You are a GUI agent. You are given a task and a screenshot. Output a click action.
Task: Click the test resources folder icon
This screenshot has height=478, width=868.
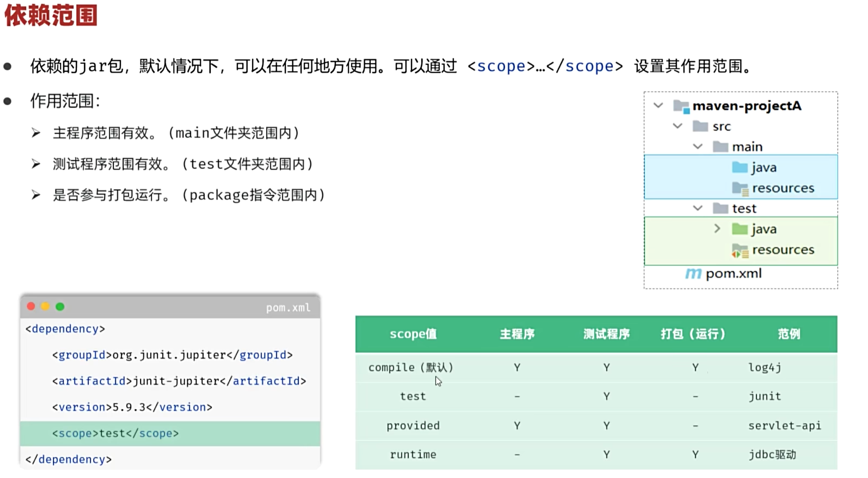[740, 250]
